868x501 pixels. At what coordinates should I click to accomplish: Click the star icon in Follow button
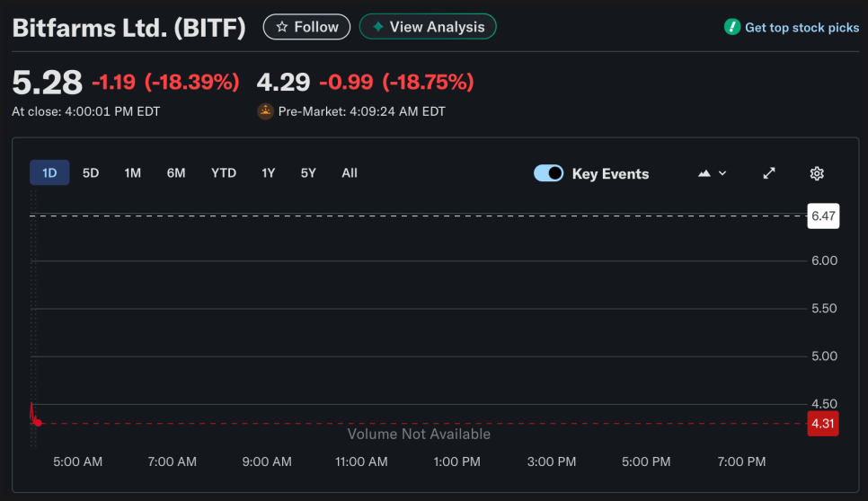[282, 27]
